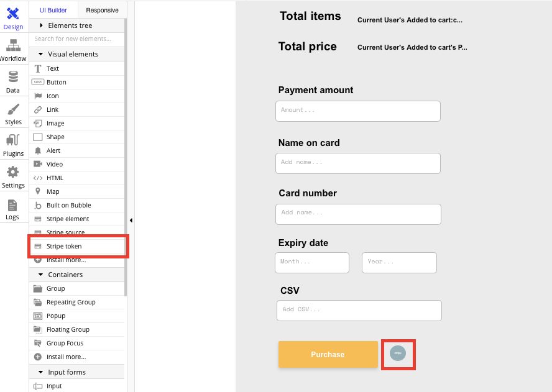Collapse the left panel via the arrow handle
This screenshot has width=552, height=392.
131,220
